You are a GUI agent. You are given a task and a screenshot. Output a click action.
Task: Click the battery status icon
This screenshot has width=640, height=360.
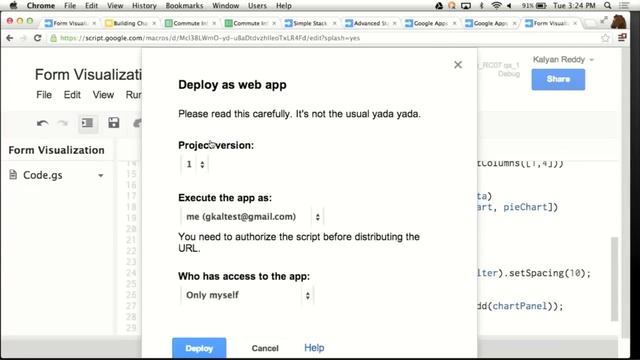pyautogui.click(x=541, y=6)
